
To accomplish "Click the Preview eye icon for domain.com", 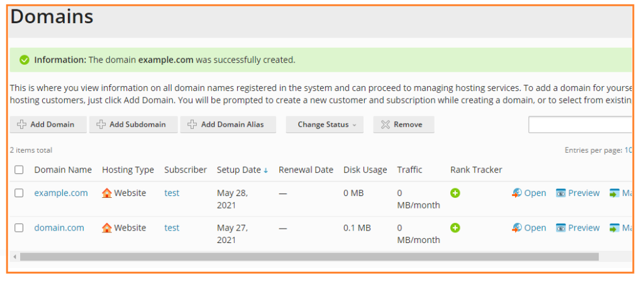I will click(560, 228).
